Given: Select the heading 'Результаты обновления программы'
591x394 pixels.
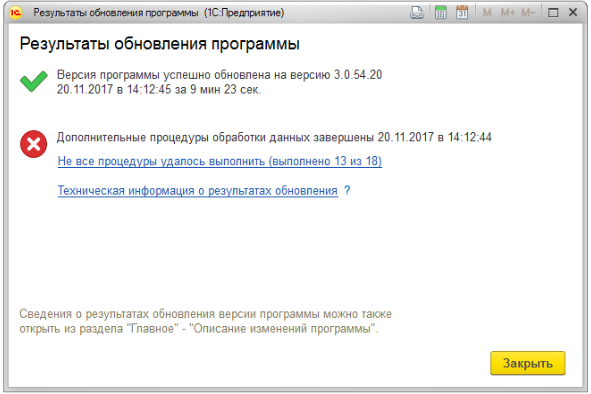Looking at the screenshot, I should coord(159,44).
